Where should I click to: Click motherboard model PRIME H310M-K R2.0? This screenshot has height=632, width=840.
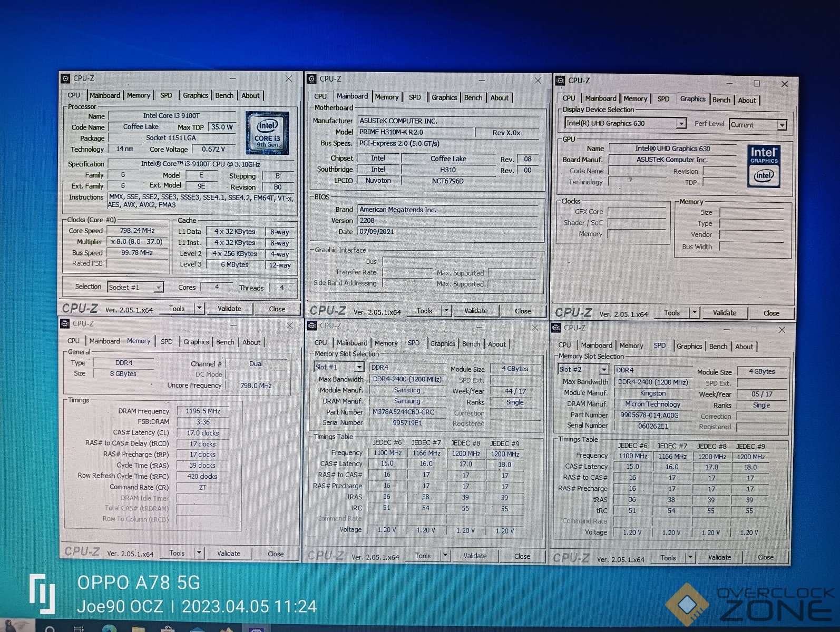coord(416,132)
